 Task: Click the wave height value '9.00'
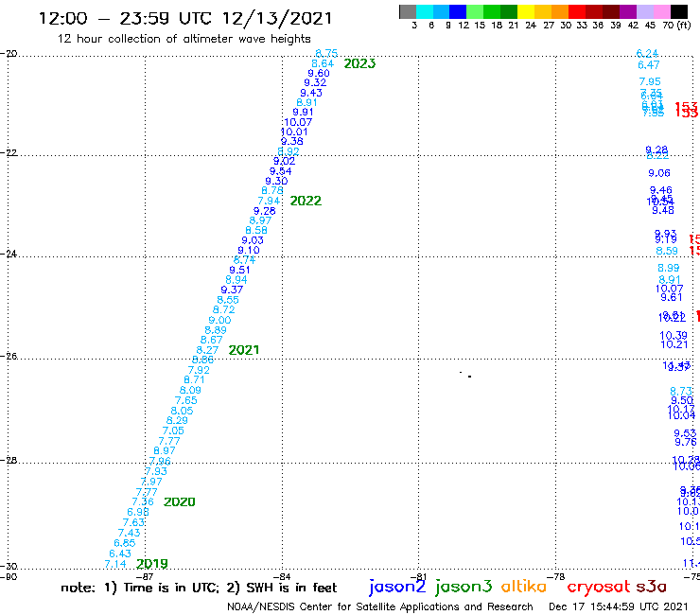pyautogui.click(x=219, y=320)
